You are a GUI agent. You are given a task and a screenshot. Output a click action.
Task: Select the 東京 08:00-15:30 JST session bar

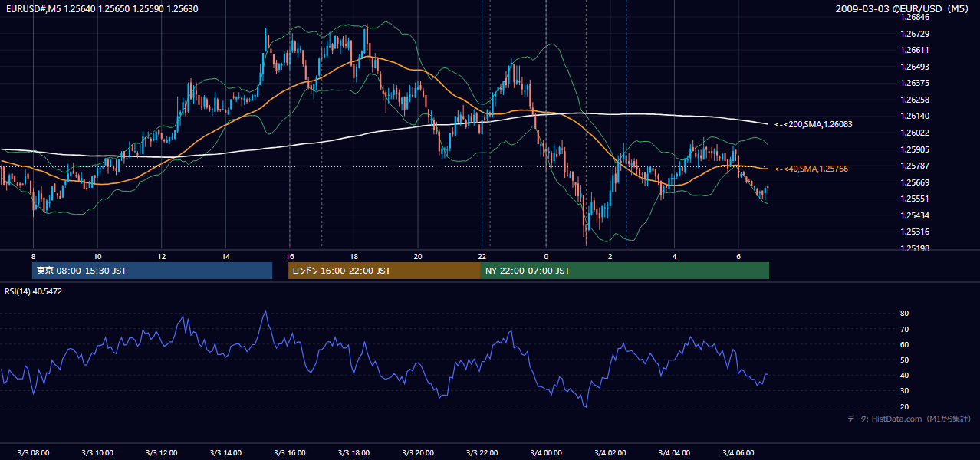(152, 271)
